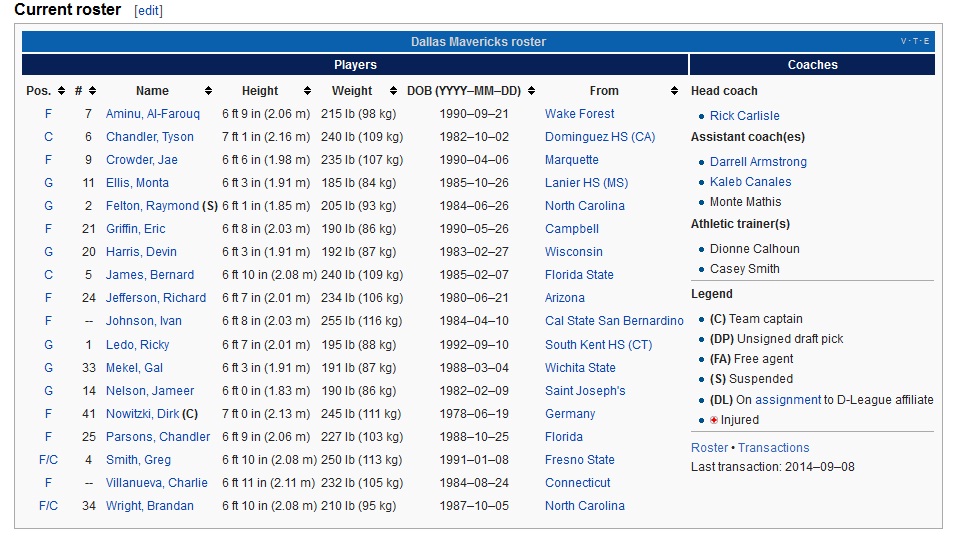Open the E edit-template link
Image resolution: width=953 pixels, height=538 pixels.
coord(926,41)
